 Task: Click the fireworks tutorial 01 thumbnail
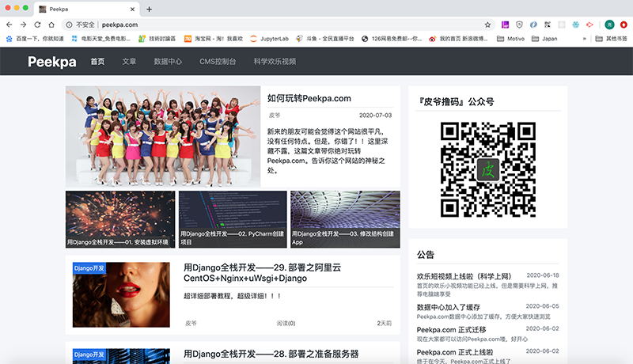tap(120, 219)
